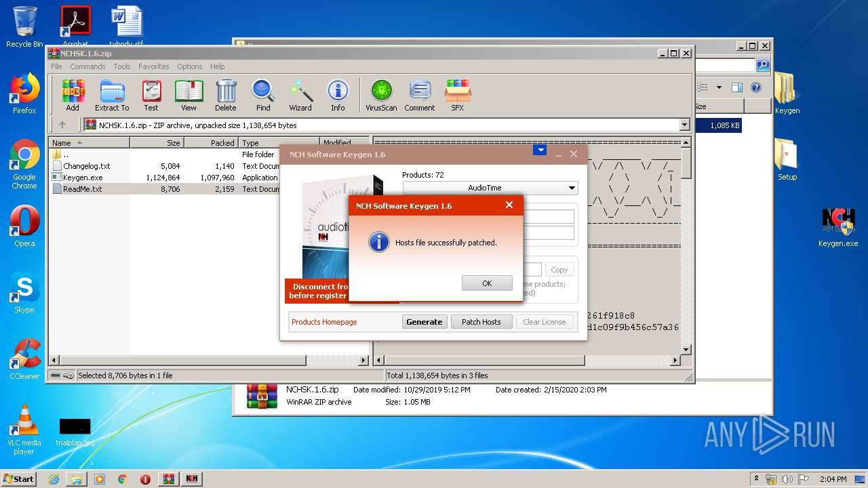Sort the file list by Name column
This screenshot has height=488, width=868.
pos(89,143)
